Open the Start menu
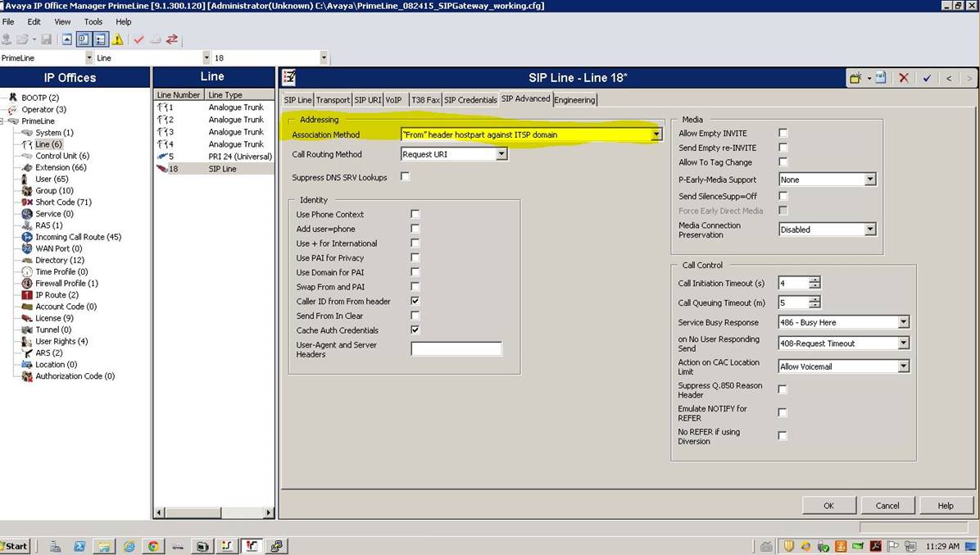 pos(15,546)
